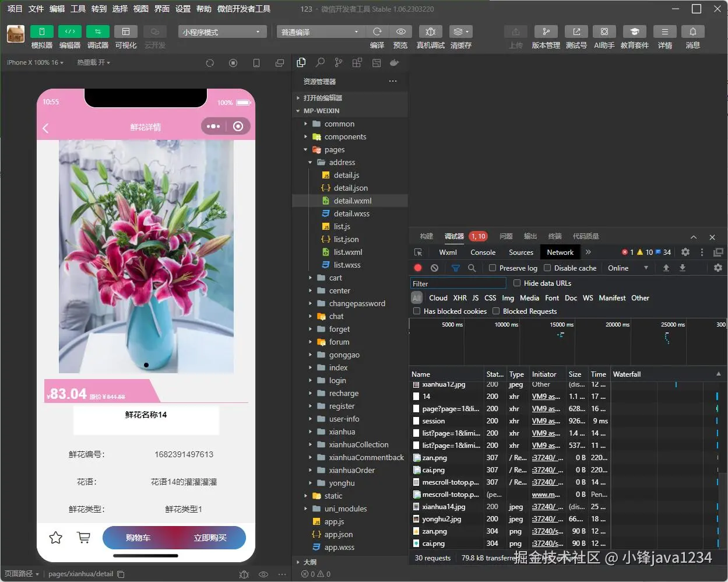Open the 清缓存 clear cache icon
This screenshot has width=728, height=582.
click(x=460, y=31)
